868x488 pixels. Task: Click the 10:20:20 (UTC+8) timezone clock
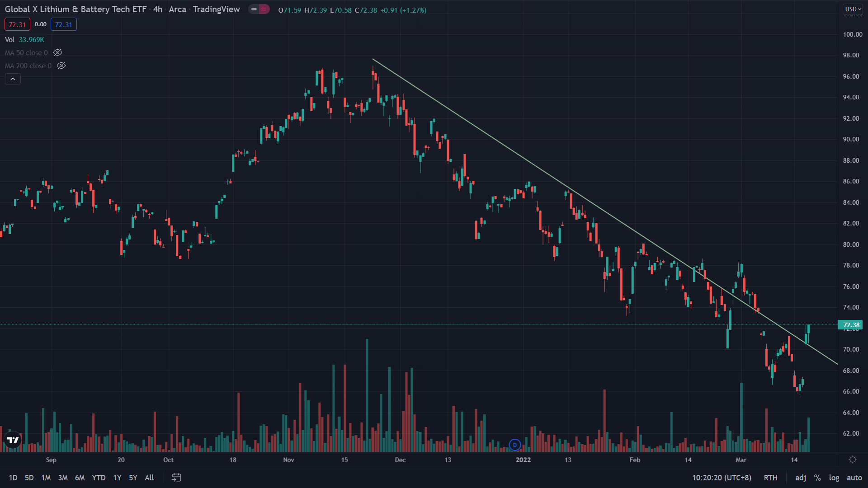click(722, 478)
